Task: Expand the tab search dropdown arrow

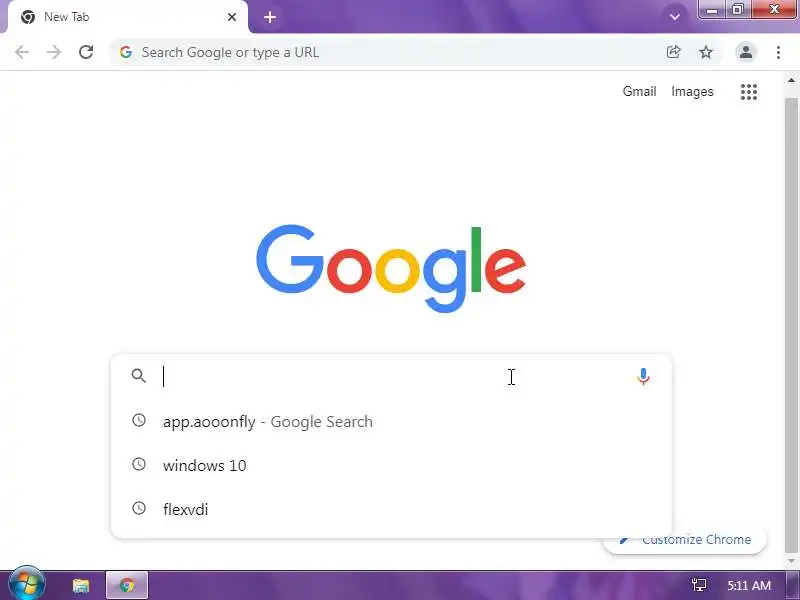Action: (x=674, y=17)
